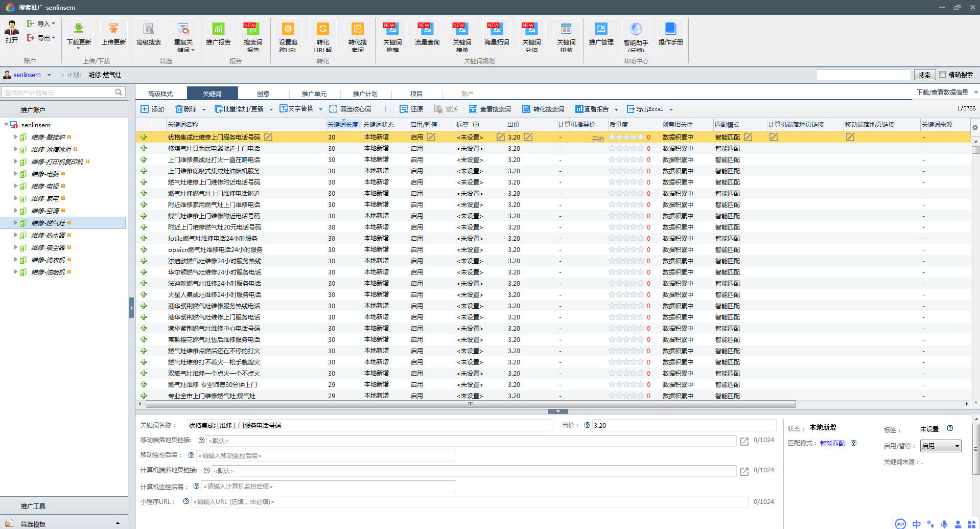Click the 智能匹配 link in details panel
This screenshot has width=980, height=529.
(832, 443)
